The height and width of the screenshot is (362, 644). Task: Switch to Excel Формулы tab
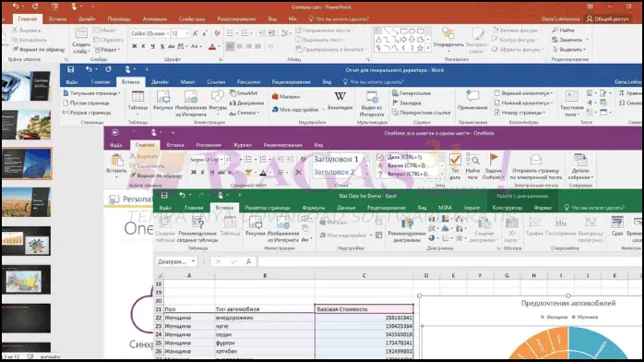tap(314, 208)
